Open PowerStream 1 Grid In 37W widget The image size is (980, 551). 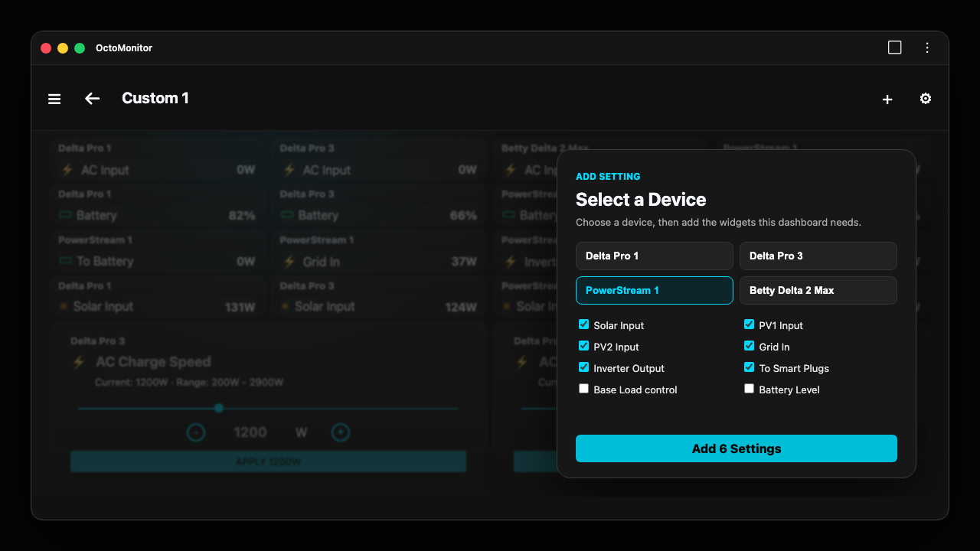pyautogui.click(x=379, y=252)
